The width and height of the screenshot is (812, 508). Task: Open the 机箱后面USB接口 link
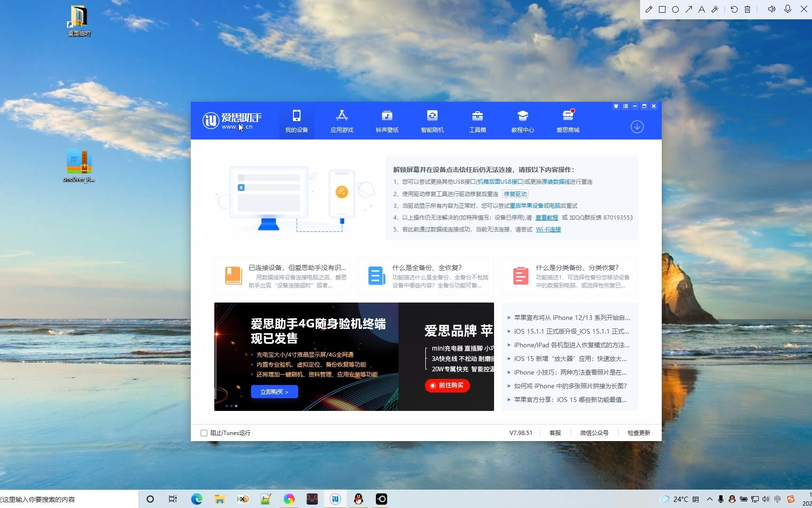tap(499, 182)
